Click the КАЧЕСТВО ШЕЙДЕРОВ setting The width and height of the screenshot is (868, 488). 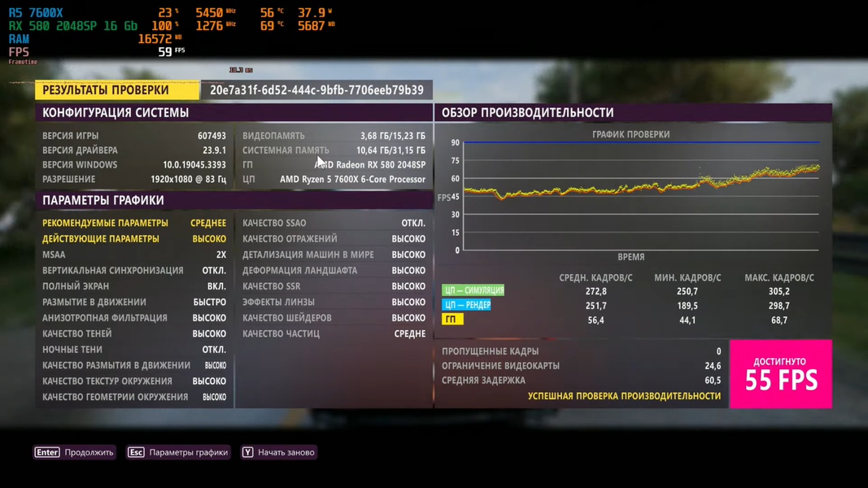pos(334,317)
